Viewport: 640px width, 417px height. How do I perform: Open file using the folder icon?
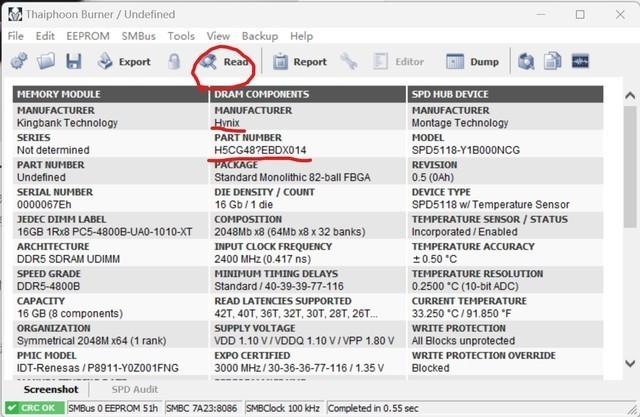pos(46,62)
